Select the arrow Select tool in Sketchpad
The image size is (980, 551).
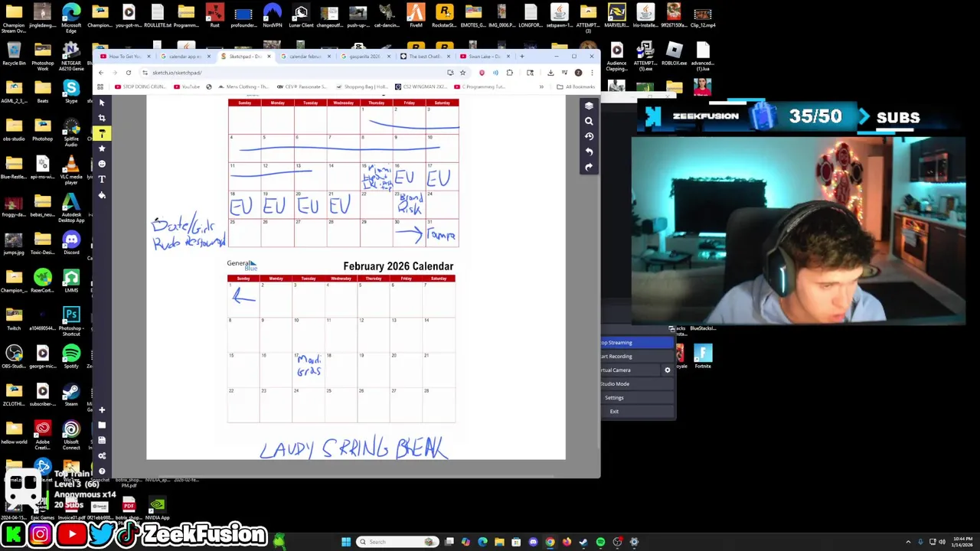pyautogui.click(x=102, y=103)
